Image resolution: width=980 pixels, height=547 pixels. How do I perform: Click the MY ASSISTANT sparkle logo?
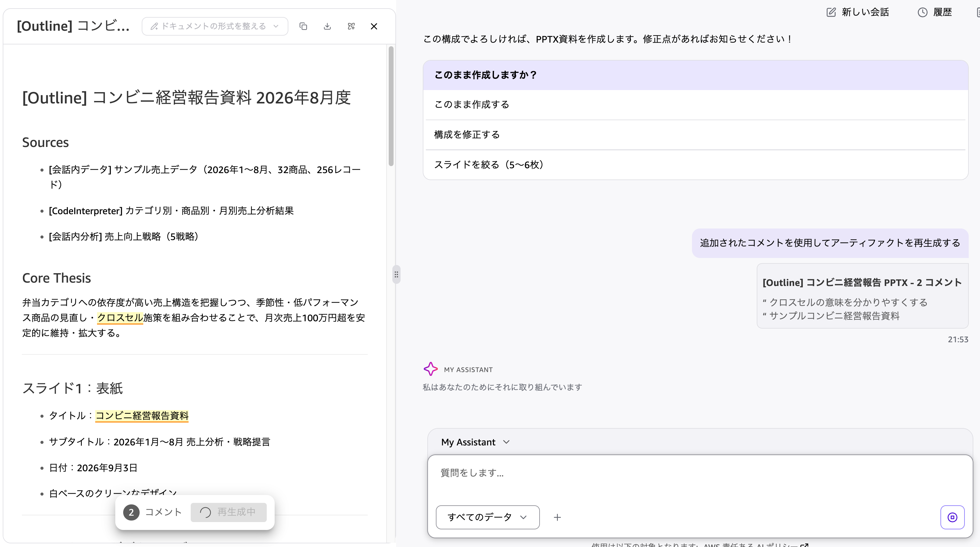[x=430, y=369]
